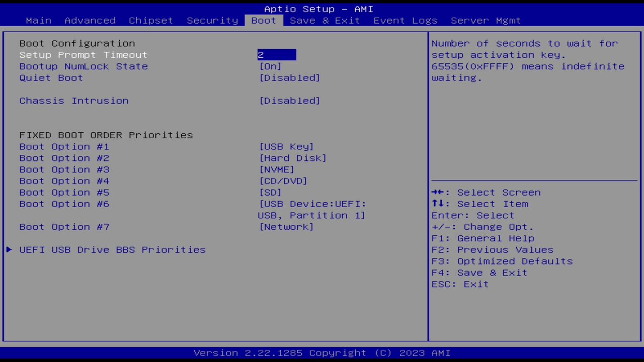The image size is (644, 362).
Task: Open the Save & Exit tab
Action: 325,21
